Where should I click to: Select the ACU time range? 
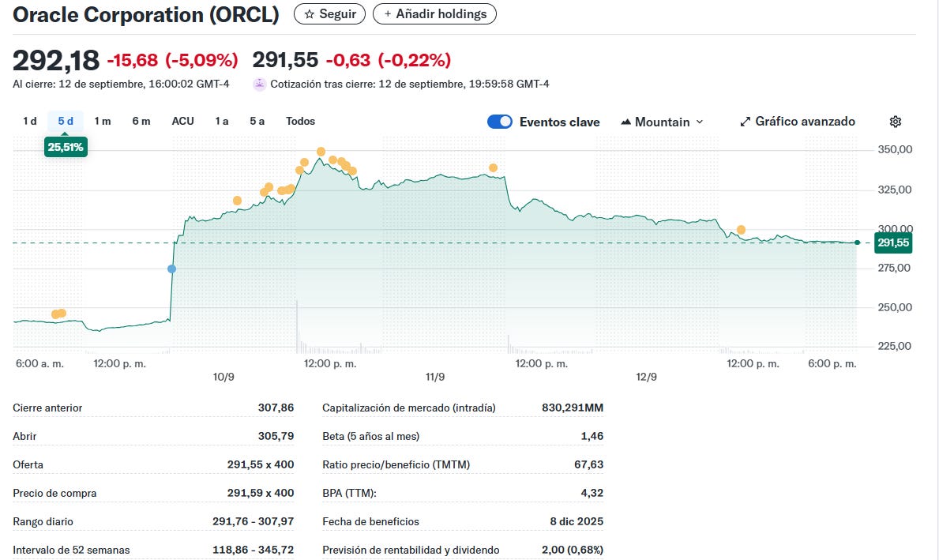182,121
